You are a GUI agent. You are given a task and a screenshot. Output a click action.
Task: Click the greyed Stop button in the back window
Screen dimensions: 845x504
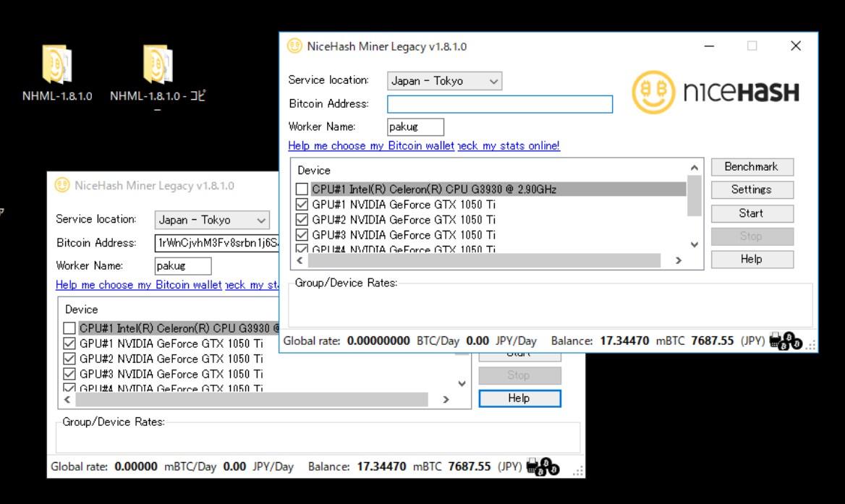519,375
